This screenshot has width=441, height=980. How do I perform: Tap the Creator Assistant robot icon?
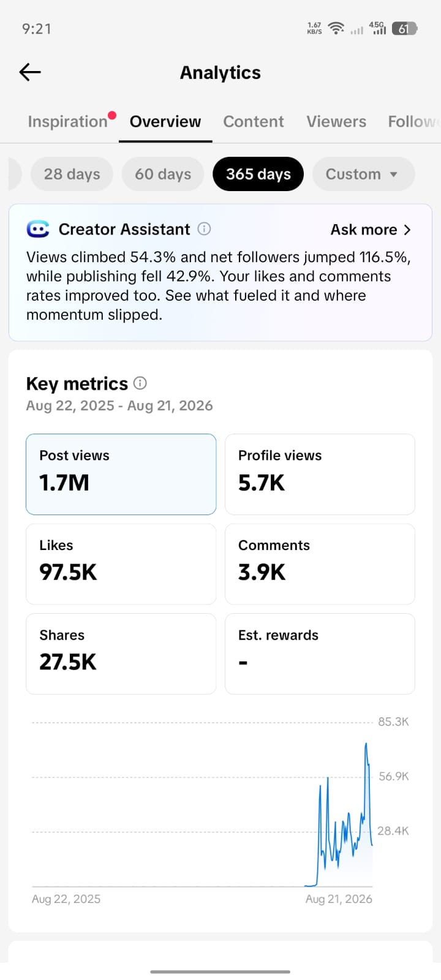pyautogui.click(x=38, y=229)
